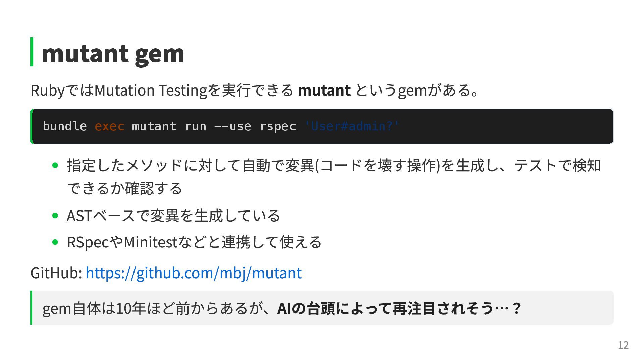Click the orange "exec" keyword in the code
This screenshot has height=362, width=644.
109,126
